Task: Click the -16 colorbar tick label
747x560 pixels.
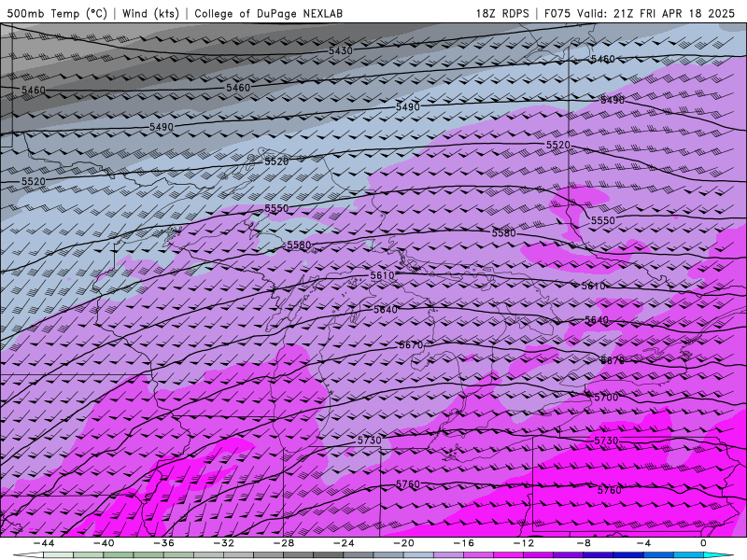Action: tap(464, 543)
